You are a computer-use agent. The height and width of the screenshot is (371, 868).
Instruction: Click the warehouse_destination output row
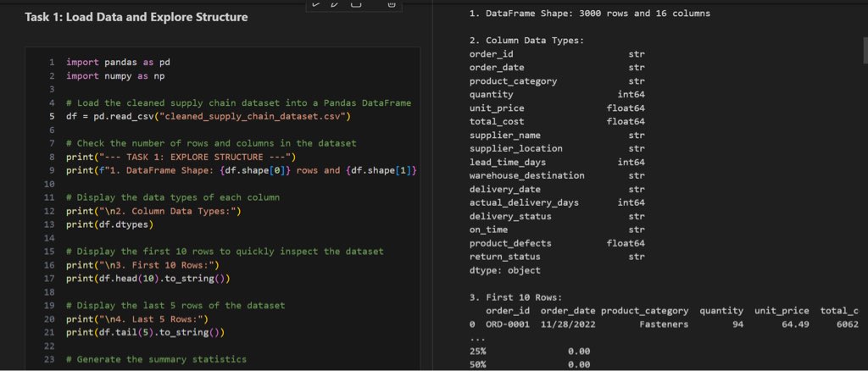point(557,175)
